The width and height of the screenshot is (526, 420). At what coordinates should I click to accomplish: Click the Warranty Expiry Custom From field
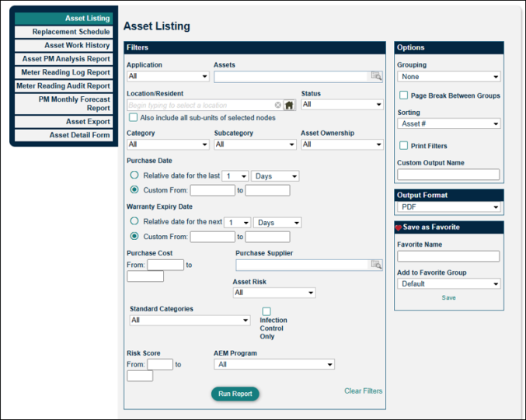(x=213, y=237)
